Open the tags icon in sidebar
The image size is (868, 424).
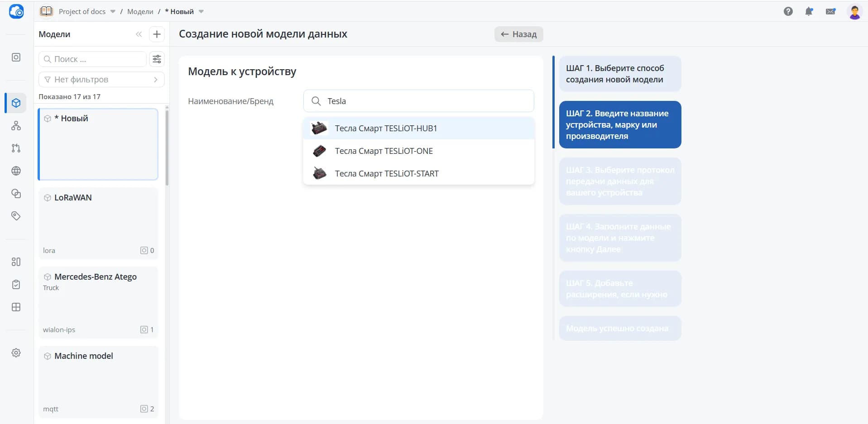[x=16, y=216]
